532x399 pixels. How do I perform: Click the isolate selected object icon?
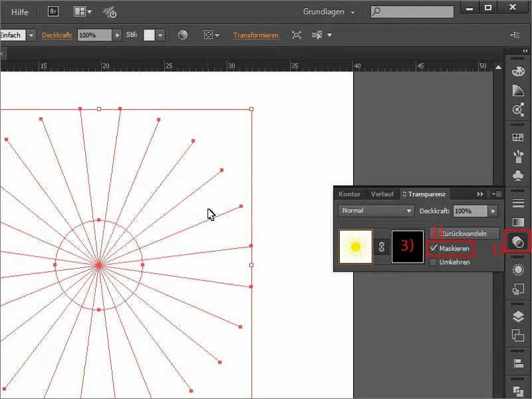tap(296, 35)
